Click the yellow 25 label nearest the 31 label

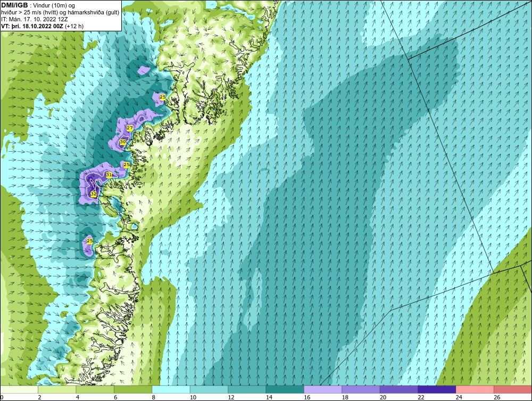[x=127, y=165]
